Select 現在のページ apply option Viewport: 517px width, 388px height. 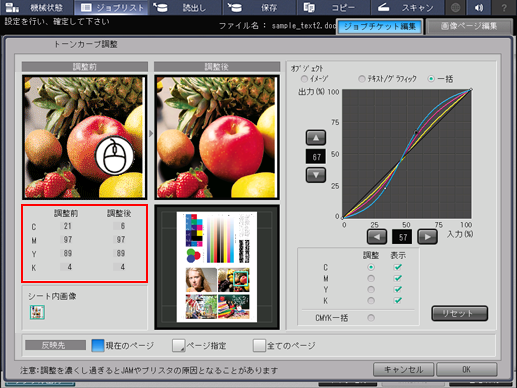point(98,346)
